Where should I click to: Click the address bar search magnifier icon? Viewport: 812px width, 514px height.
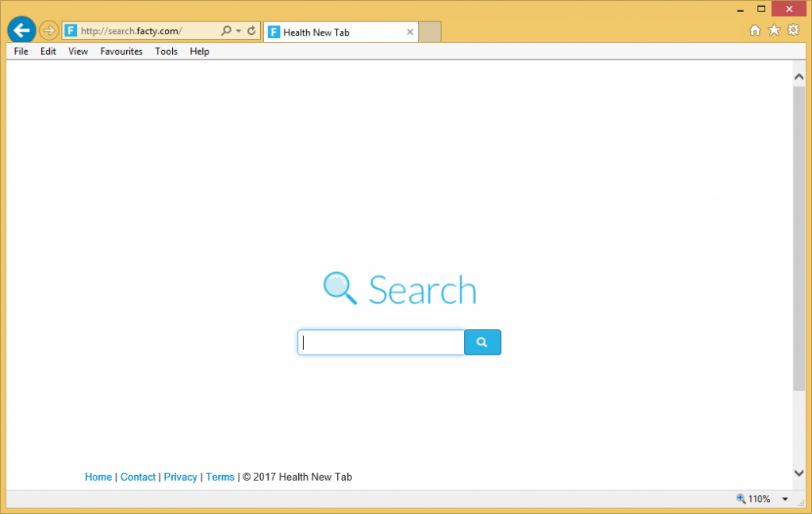point(226,31)
